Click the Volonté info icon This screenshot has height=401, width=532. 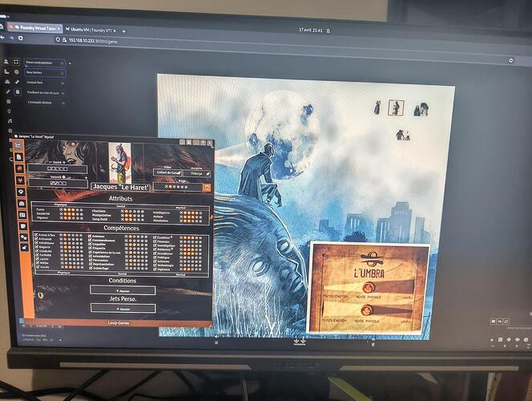pos(63,177)
